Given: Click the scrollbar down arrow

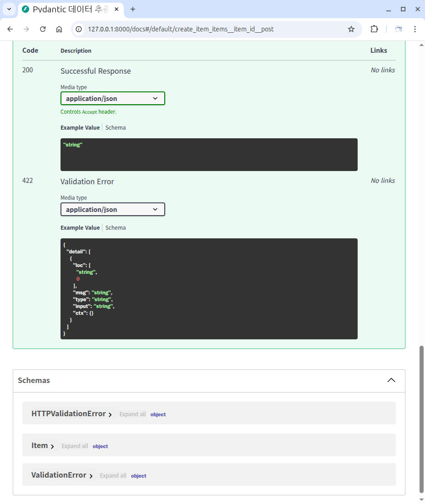Looking at the screenshot, I should coord(421,499).
